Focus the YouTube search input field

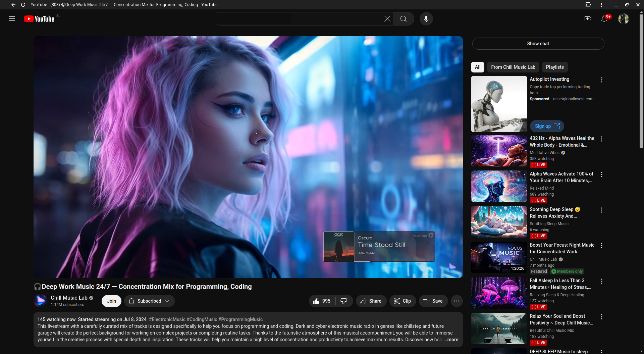point(304,19)
